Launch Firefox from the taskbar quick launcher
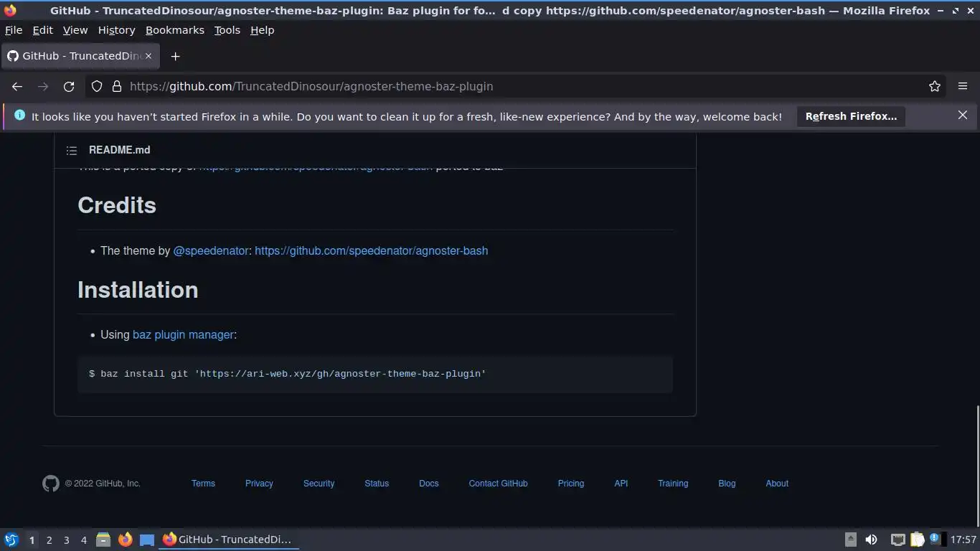Screen dimensions: 980x551 [x=125, y=540]
